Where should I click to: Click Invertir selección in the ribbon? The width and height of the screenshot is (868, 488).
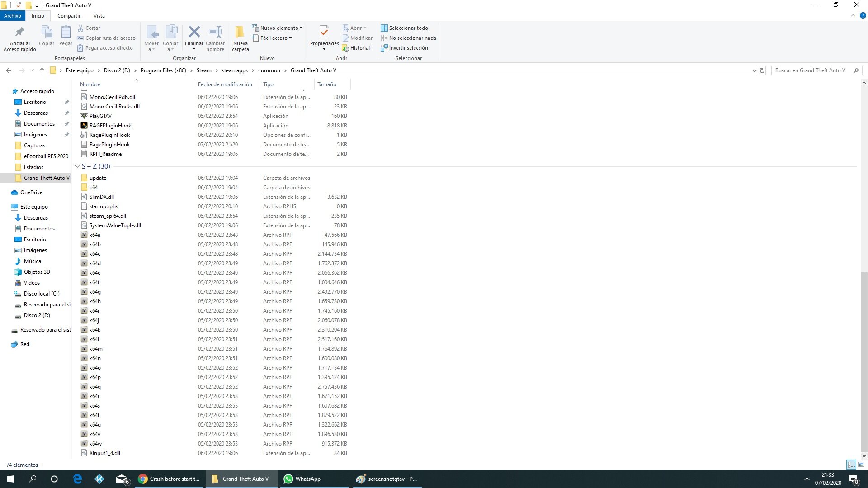pyautogui.click(x=408, y=48)
